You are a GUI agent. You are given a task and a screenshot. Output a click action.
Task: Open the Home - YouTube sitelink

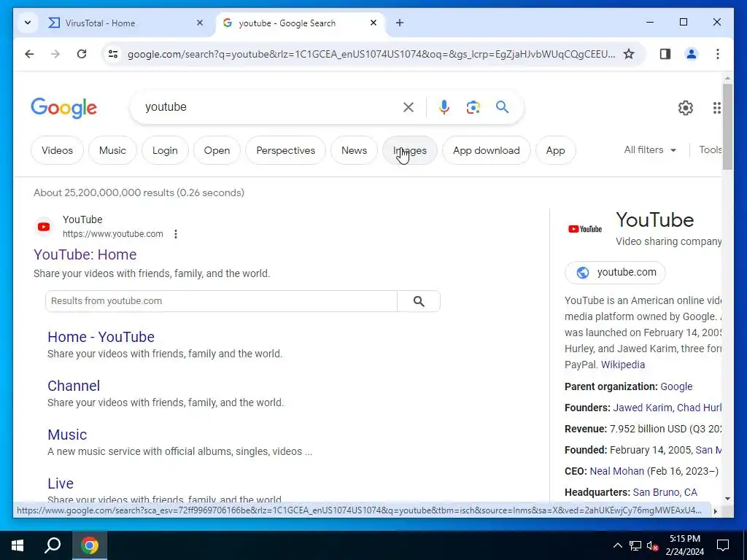tap(101, 337)
